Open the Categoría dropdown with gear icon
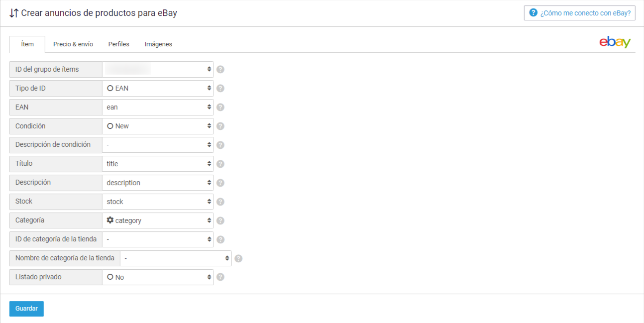The image size is (644, 323). point(158,220)
